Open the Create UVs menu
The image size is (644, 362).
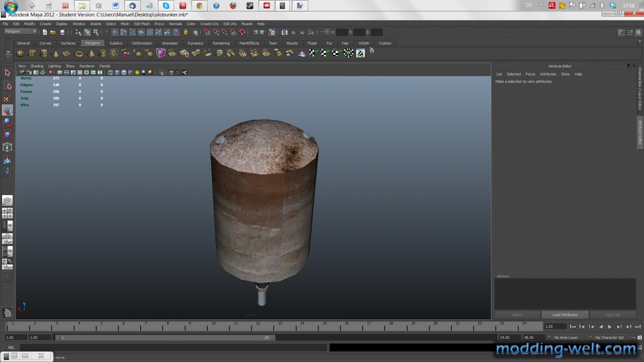[209, 24]
